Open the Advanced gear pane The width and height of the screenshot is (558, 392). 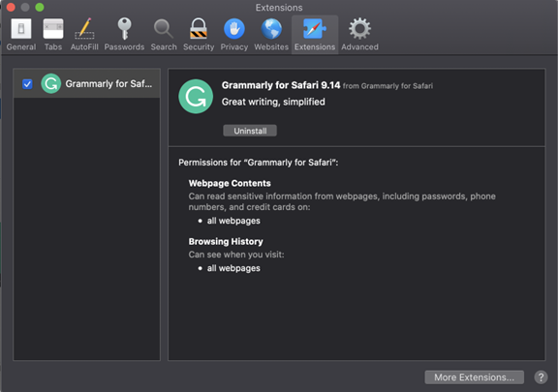[359, 35]
